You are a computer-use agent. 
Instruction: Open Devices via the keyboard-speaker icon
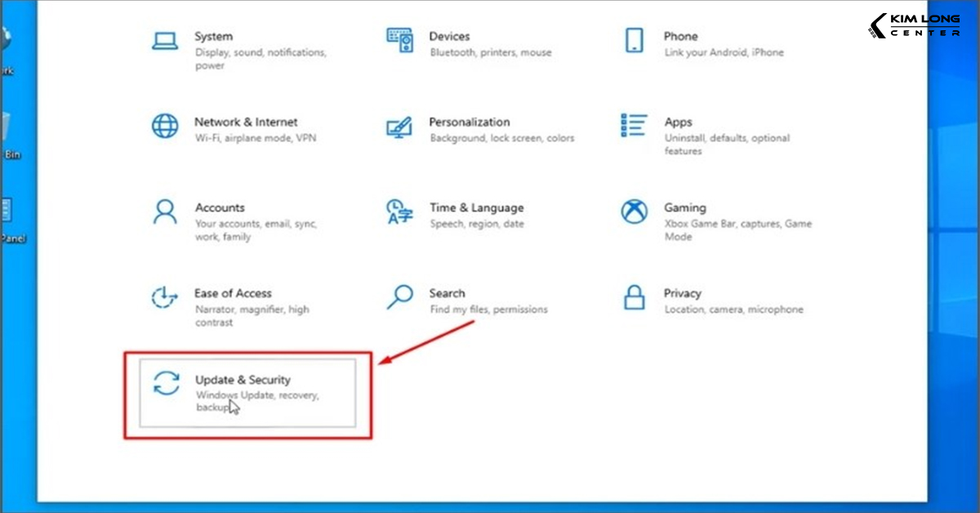coord(400,41)
